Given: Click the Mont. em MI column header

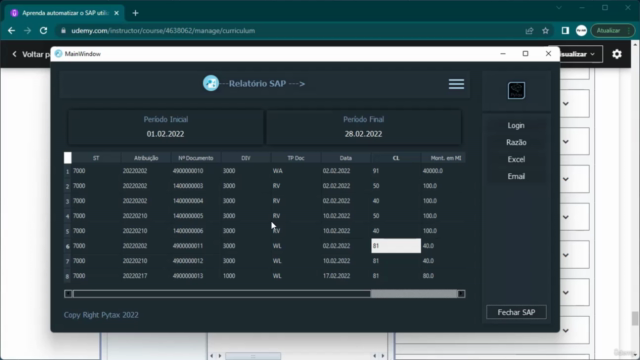Looking at the screenshot, I should coord(444,158).
